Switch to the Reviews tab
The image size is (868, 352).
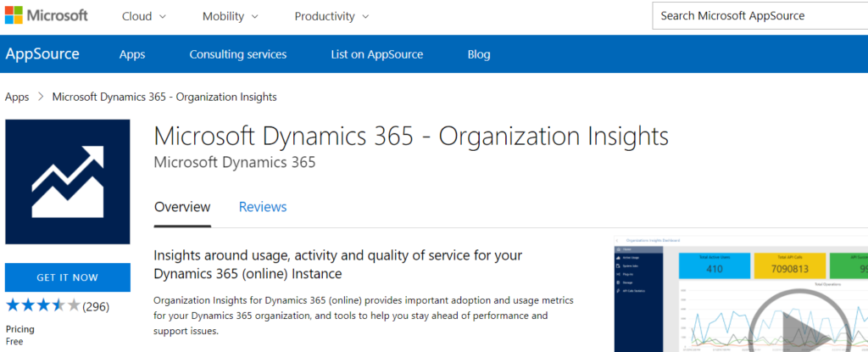pyautogui.click(x=263, y=207)
